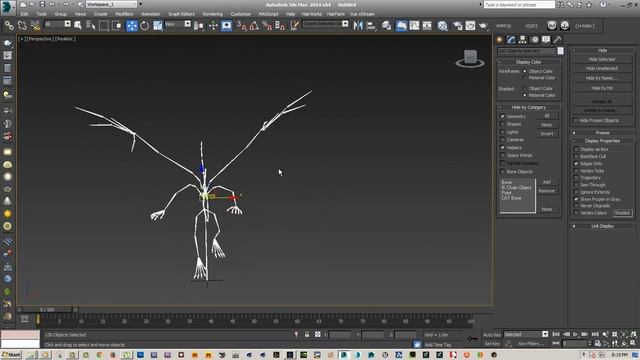Toggle the Geometry hide checkbox
Viewport: 640px width, 360px height.
[x=503, y=116]
